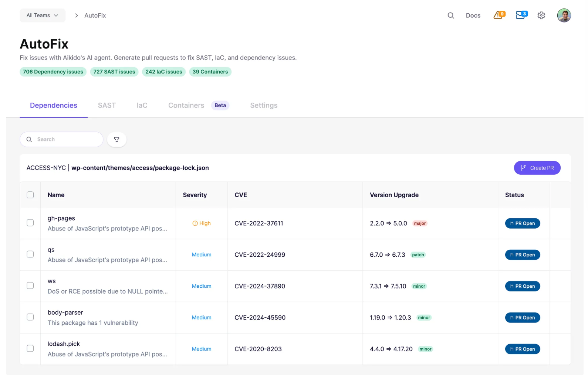
Task: Click the body-parser package name
Action: [65, 312]
